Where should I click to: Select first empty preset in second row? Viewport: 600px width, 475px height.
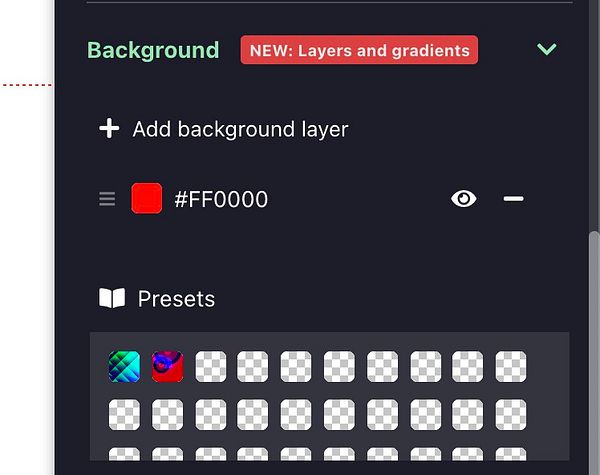pos(124,415)
